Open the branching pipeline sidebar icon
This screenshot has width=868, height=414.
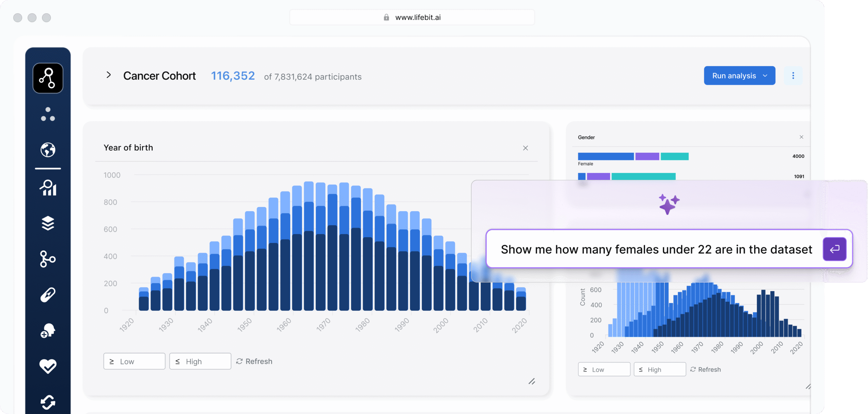point(48,259)
